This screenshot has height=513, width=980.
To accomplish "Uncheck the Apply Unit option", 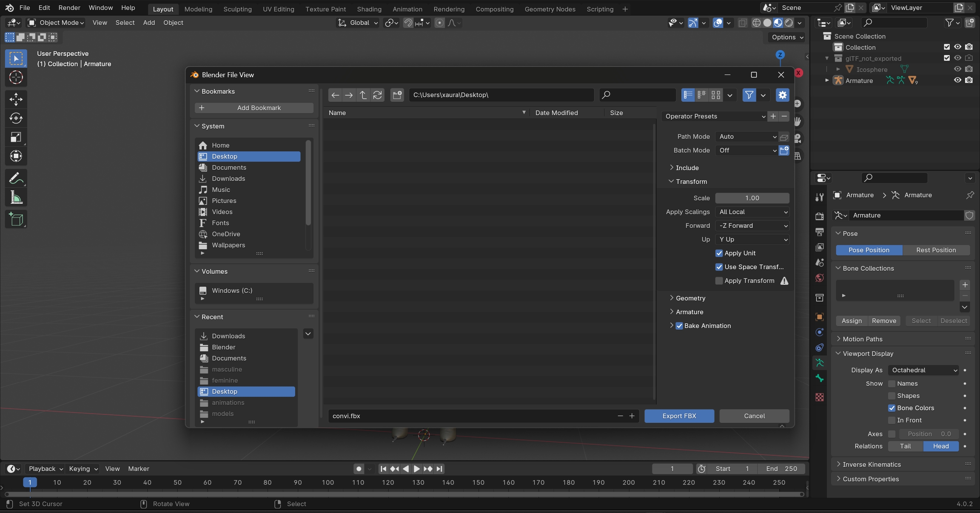I will click(719, 253).
